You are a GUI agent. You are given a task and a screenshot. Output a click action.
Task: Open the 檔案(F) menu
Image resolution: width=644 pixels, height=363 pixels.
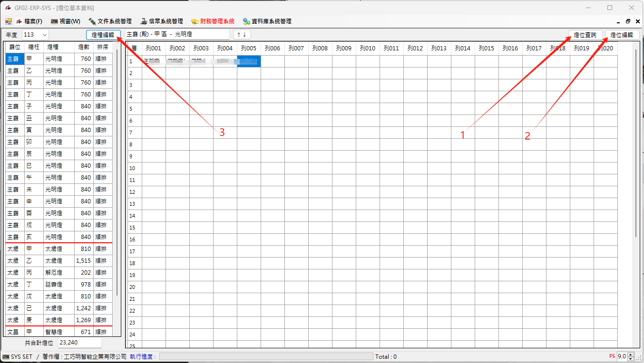(x=29, y=21)
